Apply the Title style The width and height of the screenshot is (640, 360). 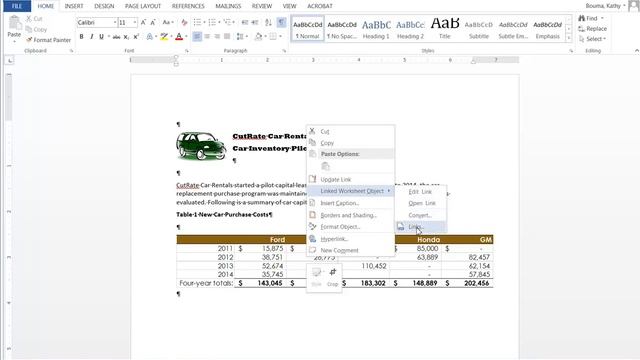pos(445,29)
